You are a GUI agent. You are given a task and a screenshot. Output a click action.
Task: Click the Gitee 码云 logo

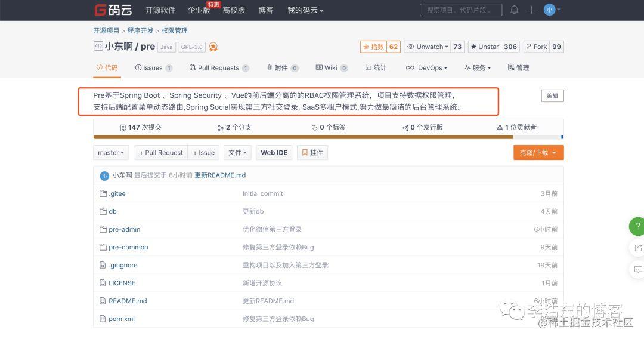(x=113, y=10)
